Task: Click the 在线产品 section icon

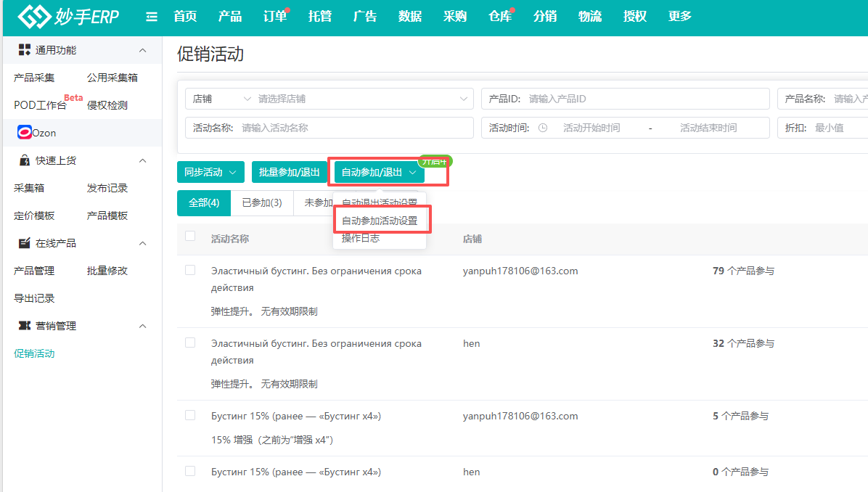Action: tap(25, 243)
